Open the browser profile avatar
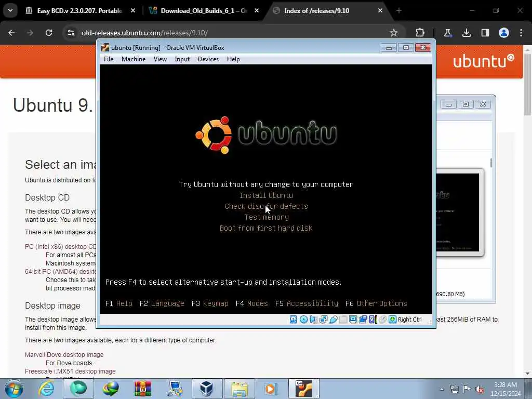Viewport: 532px width, 399px height. tap(504, 33)
